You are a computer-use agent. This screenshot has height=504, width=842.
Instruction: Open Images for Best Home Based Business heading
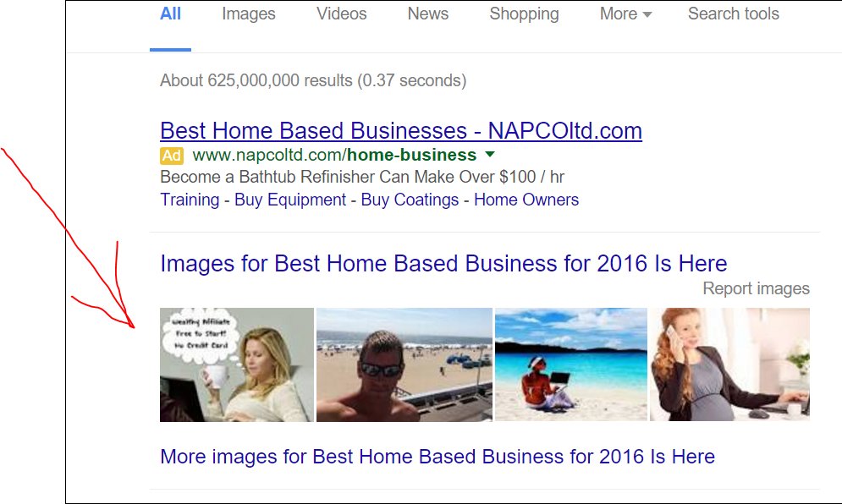point(443,264)
